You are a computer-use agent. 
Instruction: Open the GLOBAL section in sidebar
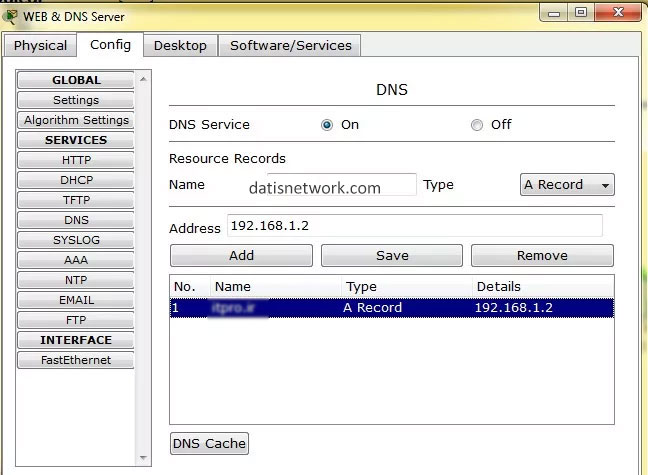tap(76, 80)
